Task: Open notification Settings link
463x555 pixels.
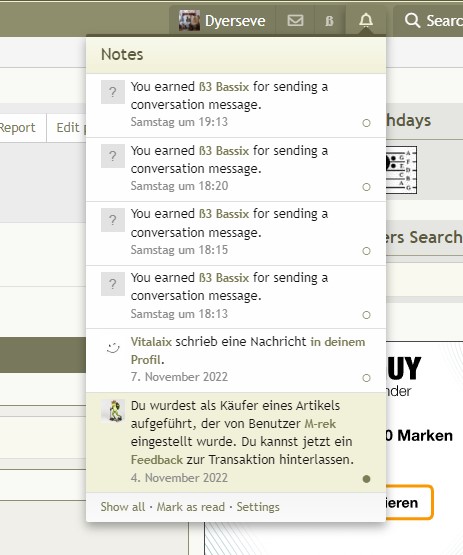Action: tap(258, 507)
